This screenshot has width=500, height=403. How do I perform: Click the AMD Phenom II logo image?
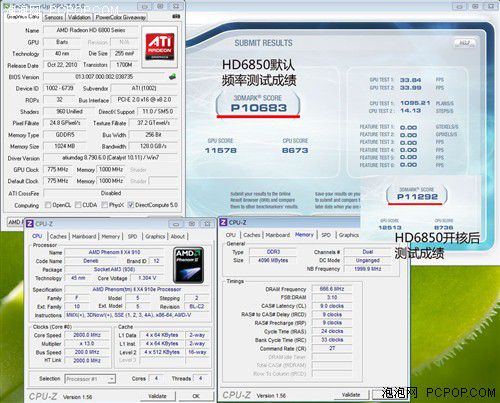pos(188,265)
